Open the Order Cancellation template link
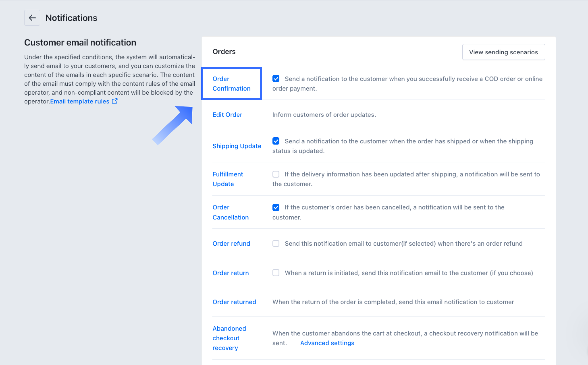 (x=230, y=212)
